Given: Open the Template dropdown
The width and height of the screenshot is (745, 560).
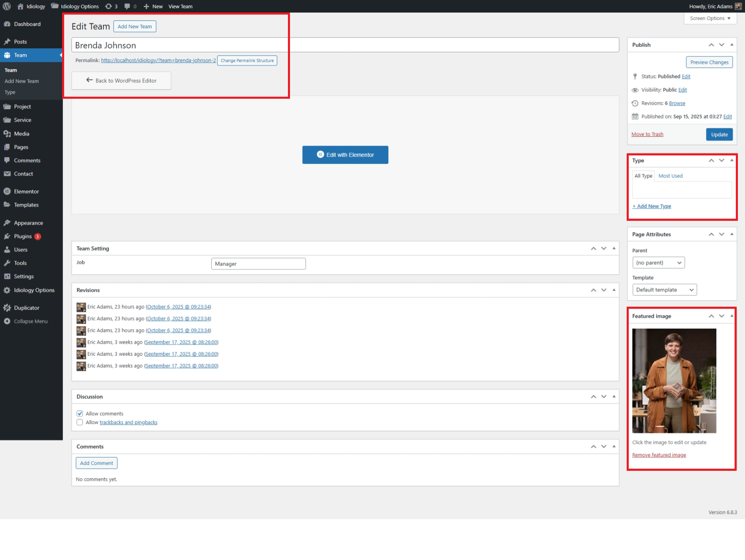Looking at the screenshot, I should pyautogui.click(x=664, y=290).
